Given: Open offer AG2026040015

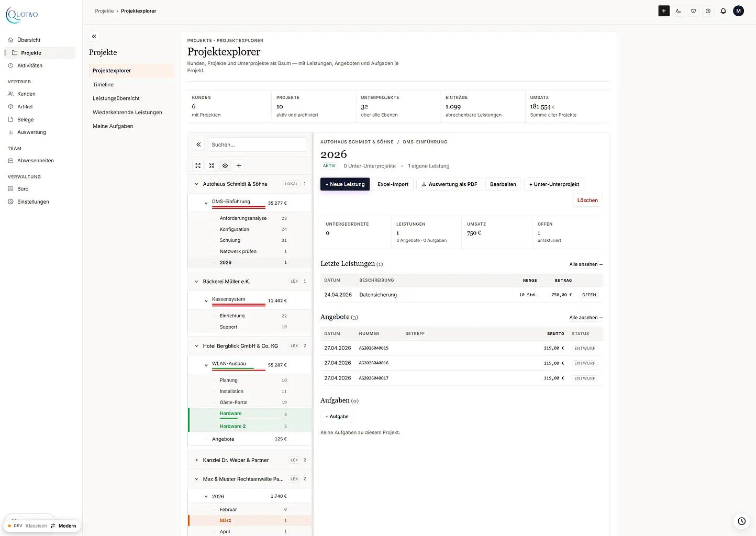Looking at the screenshot, I should click(x=462, y=348).
